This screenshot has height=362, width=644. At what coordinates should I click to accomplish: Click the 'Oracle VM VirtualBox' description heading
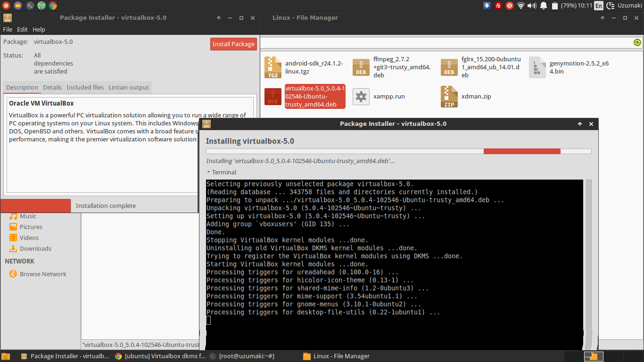41,103
